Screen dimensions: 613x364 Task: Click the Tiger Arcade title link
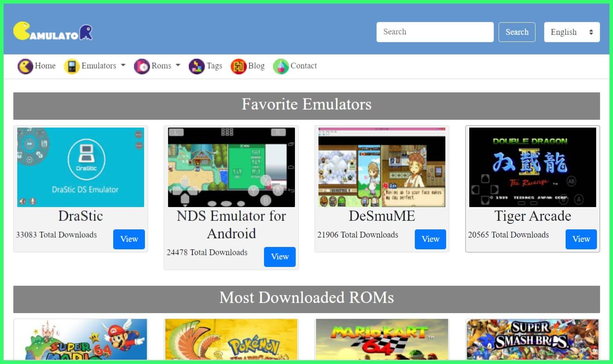[532, 216]
